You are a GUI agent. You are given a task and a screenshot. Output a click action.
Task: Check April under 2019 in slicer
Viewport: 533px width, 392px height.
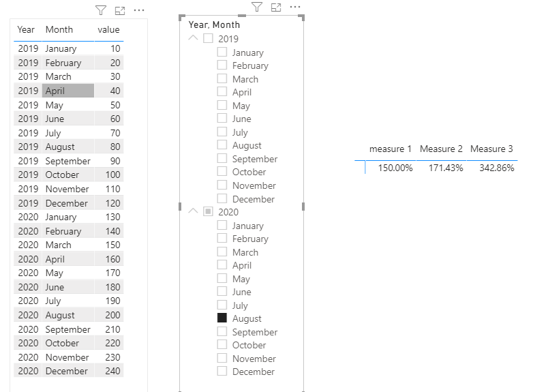[x=222, y=91]
